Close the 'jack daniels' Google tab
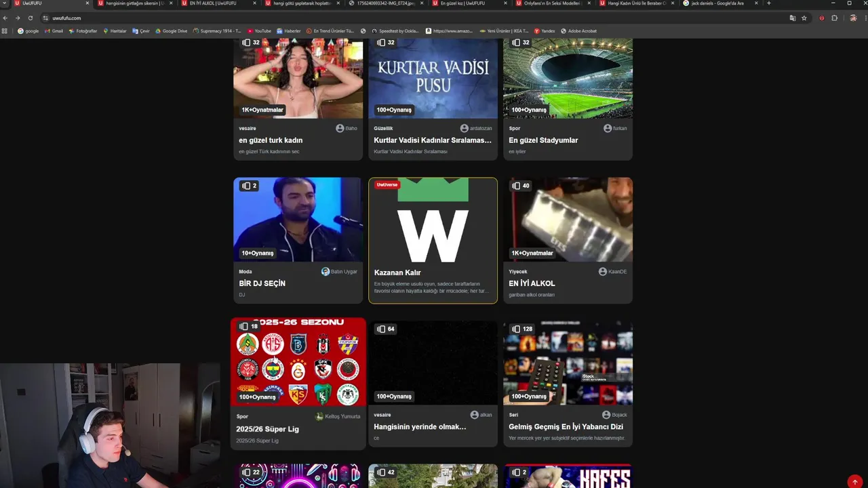 [x=756, y=3]
